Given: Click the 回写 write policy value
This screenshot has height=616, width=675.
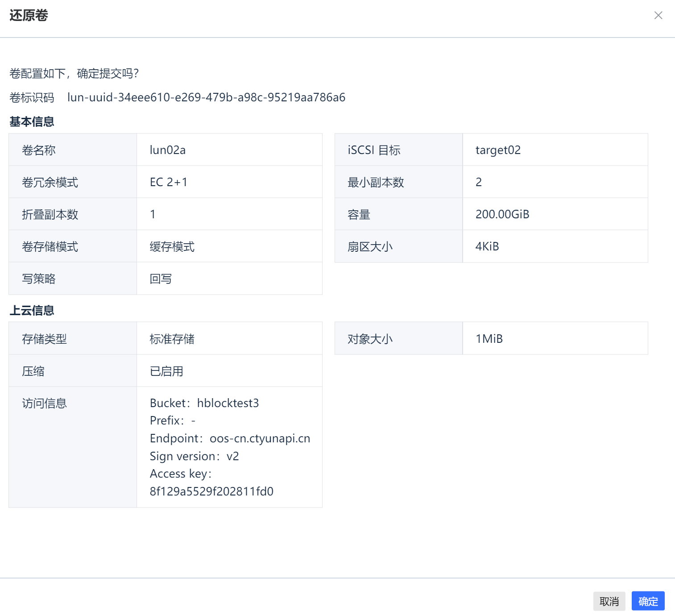Looking at the screenshot, I should tap(161, 279).
